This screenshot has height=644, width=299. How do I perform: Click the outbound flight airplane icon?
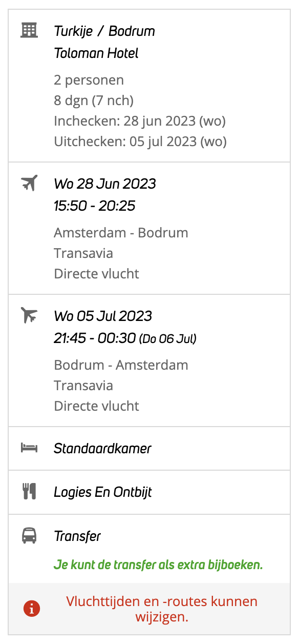(29, 183)
